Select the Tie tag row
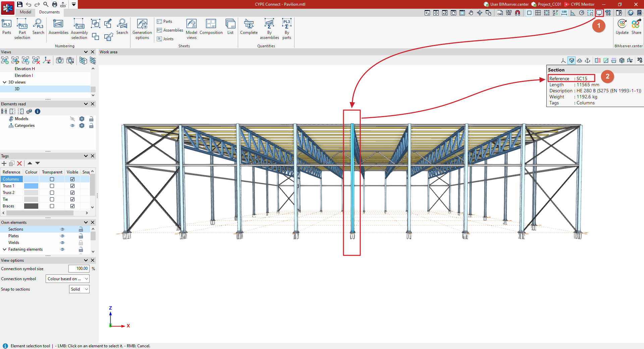 tap(45, 199)
